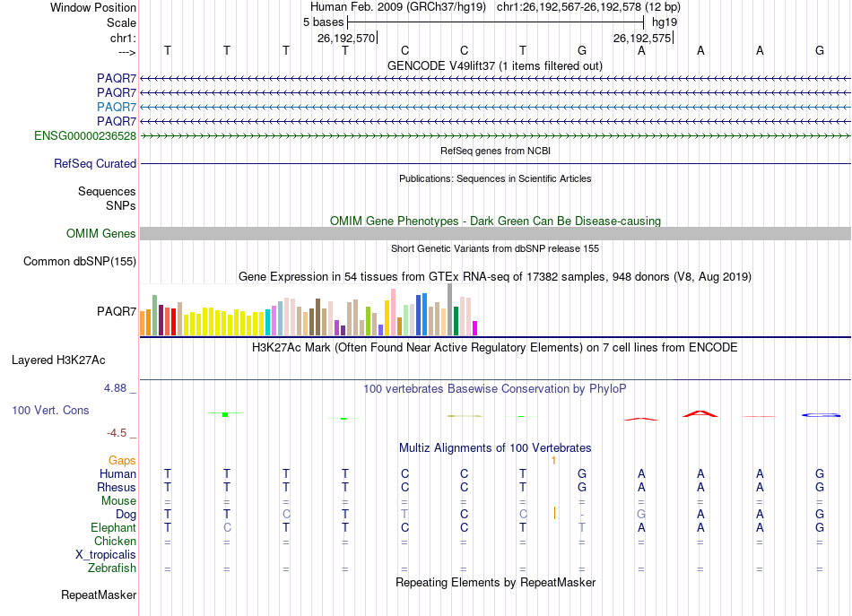Click the green ENSG00000236528 transcript arrow line

[x=495, y=135]
